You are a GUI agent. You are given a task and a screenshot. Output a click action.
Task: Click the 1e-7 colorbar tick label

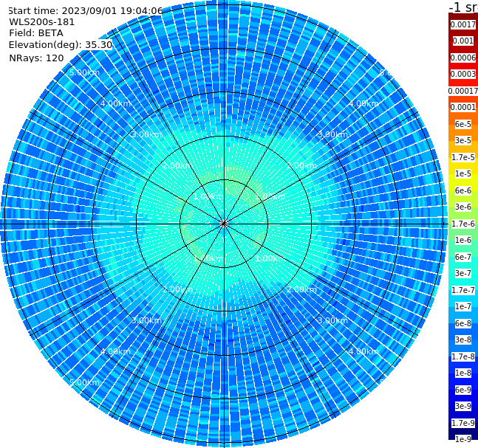[x=463, y=306]
